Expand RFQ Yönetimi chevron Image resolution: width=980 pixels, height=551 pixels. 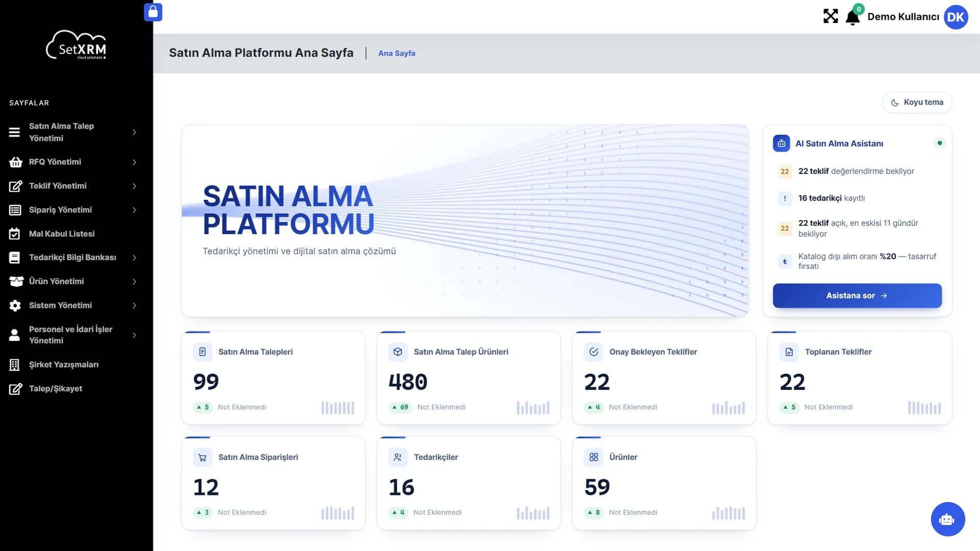pyautogui.click(x=134, y=162)
